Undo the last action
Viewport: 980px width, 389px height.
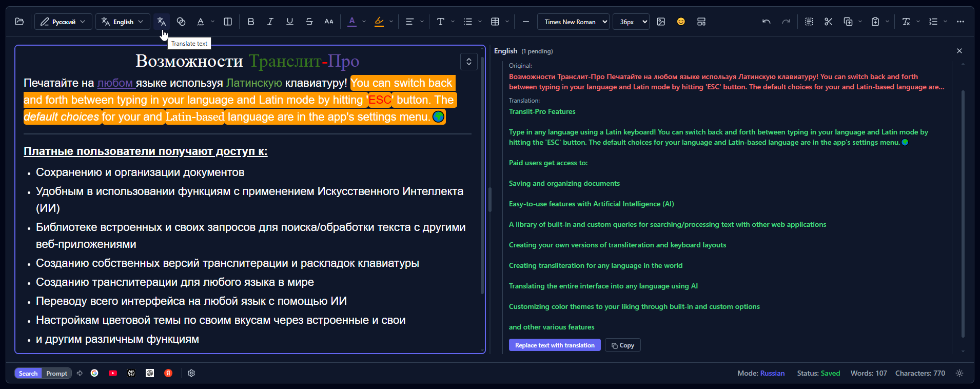(766, 22)
